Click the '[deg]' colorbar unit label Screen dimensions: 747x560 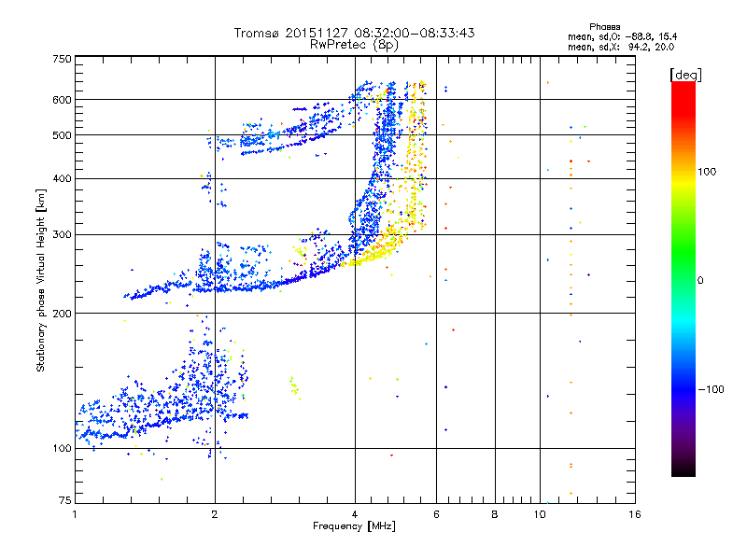click(x=685, y=75)
